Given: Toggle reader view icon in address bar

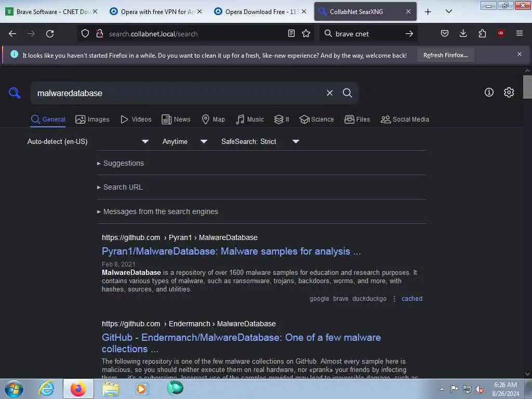Looking at the screenshot, I should 291,34.
